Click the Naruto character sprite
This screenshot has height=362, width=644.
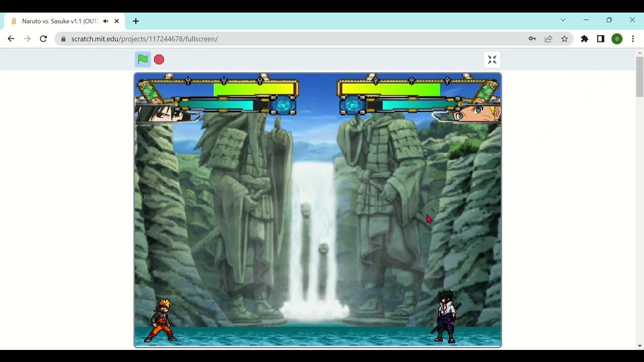tap(162, 320)
